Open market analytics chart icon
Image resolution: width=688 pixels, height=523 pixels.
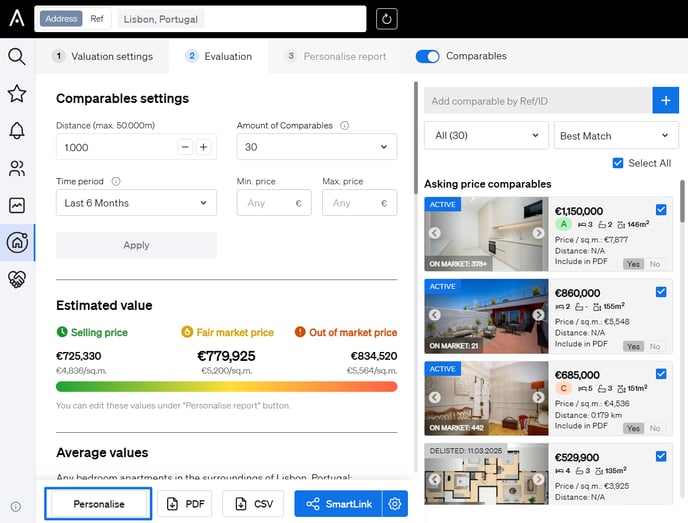[17, 205]
